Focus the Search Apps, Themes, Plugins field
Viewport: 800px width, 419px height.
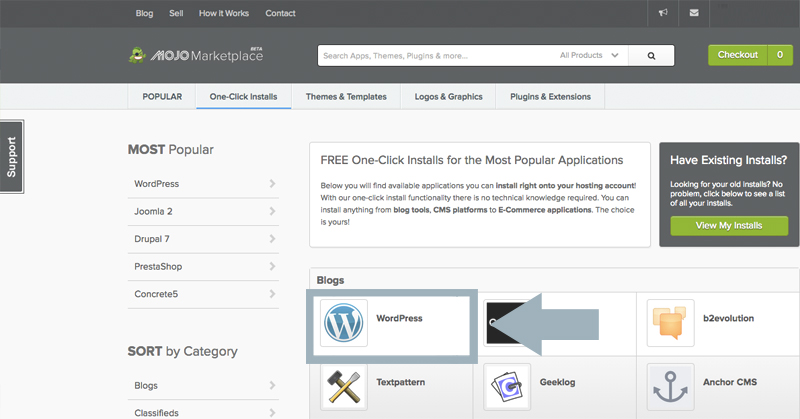439,56
